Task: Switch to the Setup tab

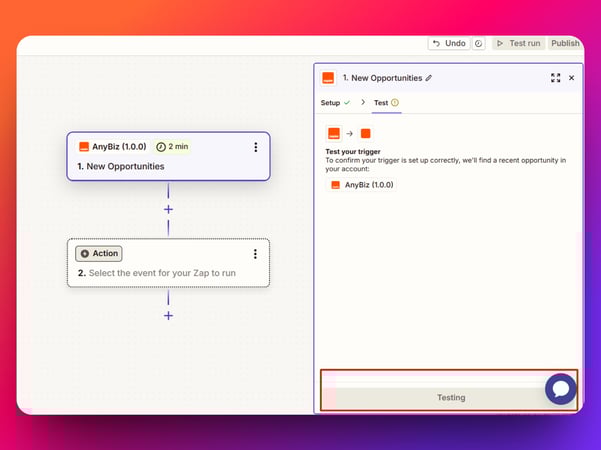Action: click(x=335, y=103)
